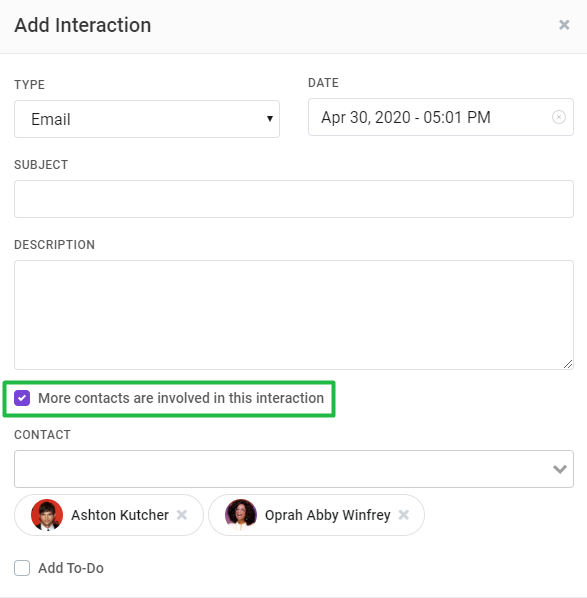Uncheck the More contacts are involved checkbox
587x598 pixels.
click(x=22, y=398)
